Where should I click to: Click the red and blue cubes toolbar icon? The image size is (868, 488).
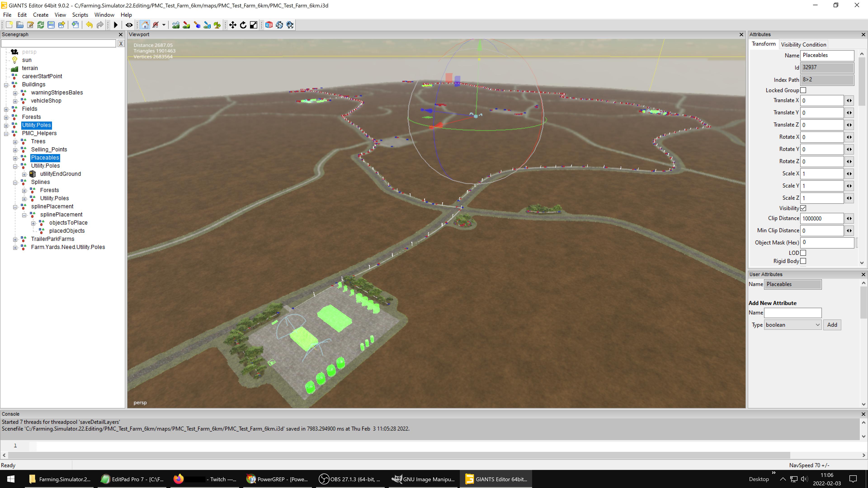[x=269, y=25]
